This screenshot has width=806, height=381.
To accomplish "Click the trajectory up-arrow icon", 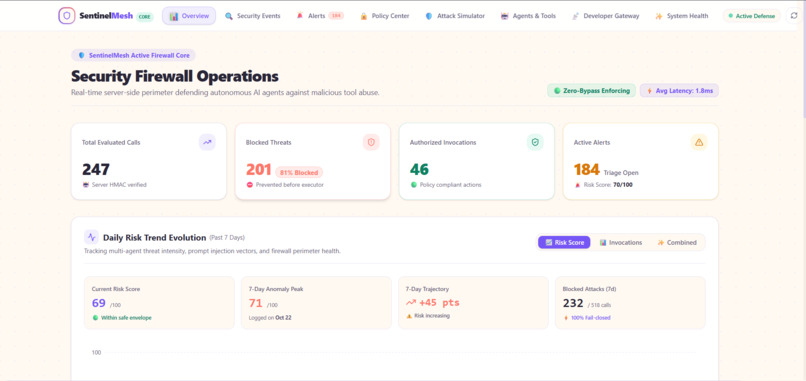I will [x=411, y=303].
